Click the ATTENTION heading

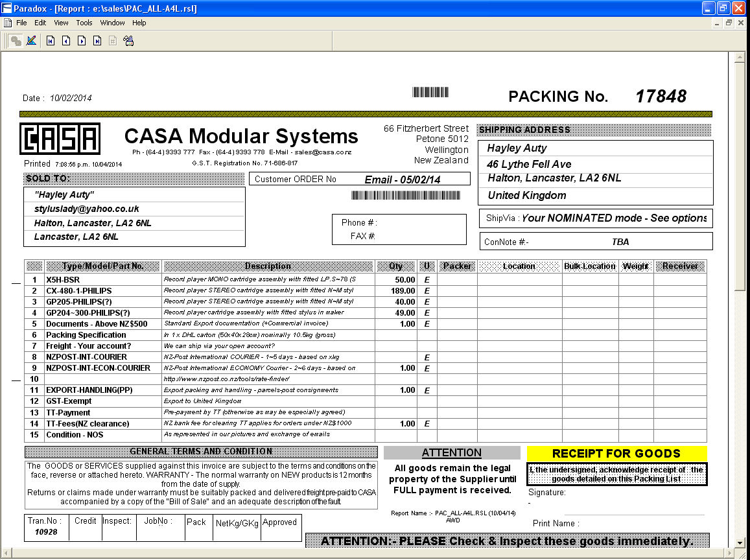(452, 453)
